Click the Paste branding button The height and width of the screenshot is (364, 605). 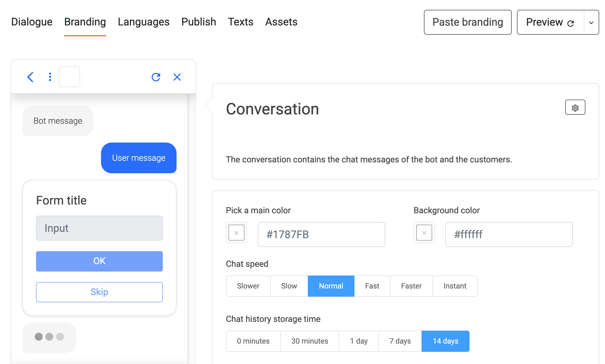click(467, 23)
